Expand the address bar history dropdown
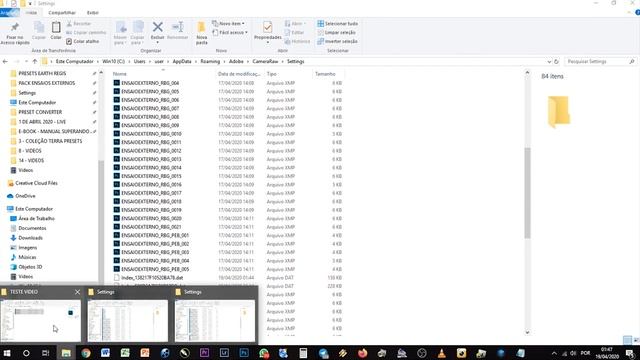 click(549, 62)
